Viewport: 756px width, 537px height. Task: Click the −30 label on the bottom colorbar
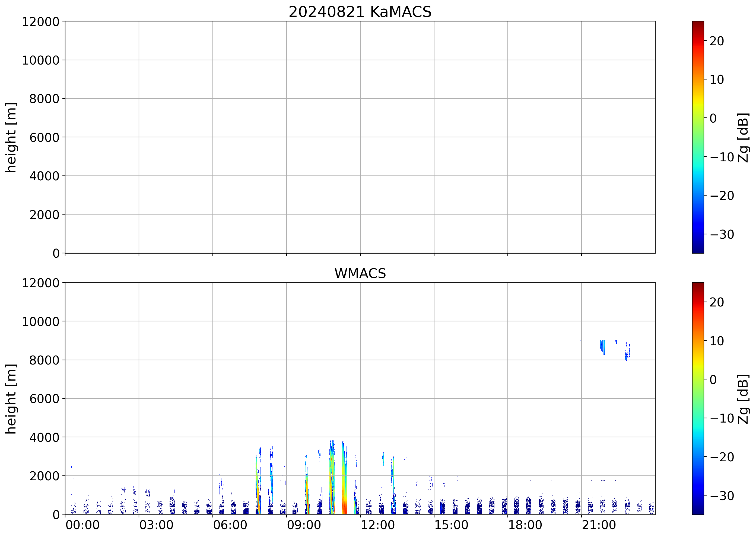pos(722,496)
